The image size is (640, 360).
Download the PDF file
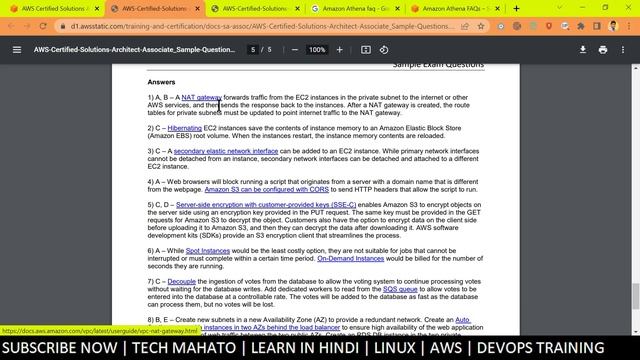[583, 50]
